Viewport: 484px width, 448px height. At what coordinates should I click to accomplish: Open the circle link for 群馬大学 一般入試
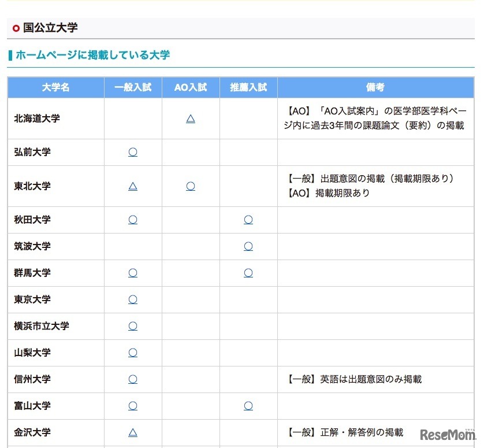[x=133, y=273]
